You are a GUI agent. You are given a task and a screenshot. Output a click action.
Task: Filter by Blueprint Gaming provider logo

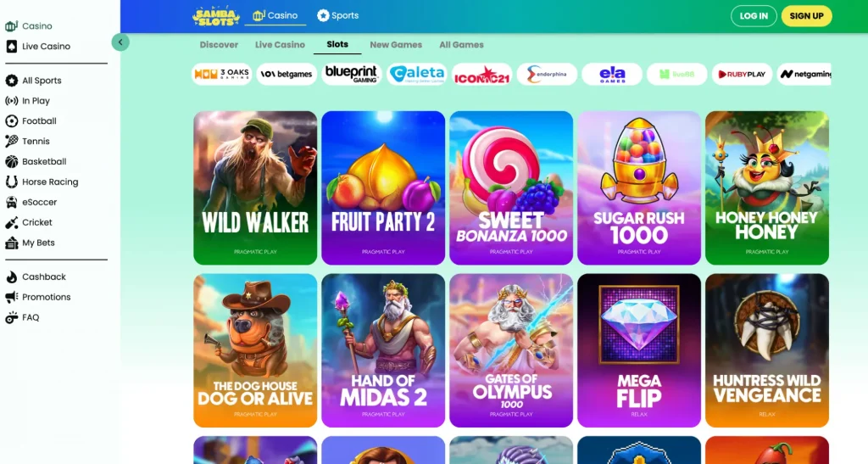[352, 74]
